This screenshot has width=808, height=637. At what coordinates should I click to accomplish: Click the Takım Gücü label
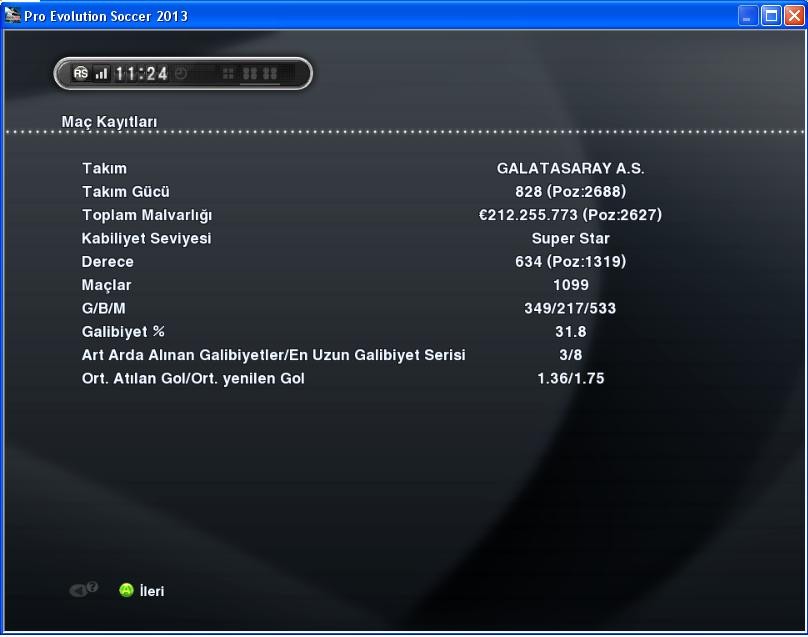[x=126, y=192]
